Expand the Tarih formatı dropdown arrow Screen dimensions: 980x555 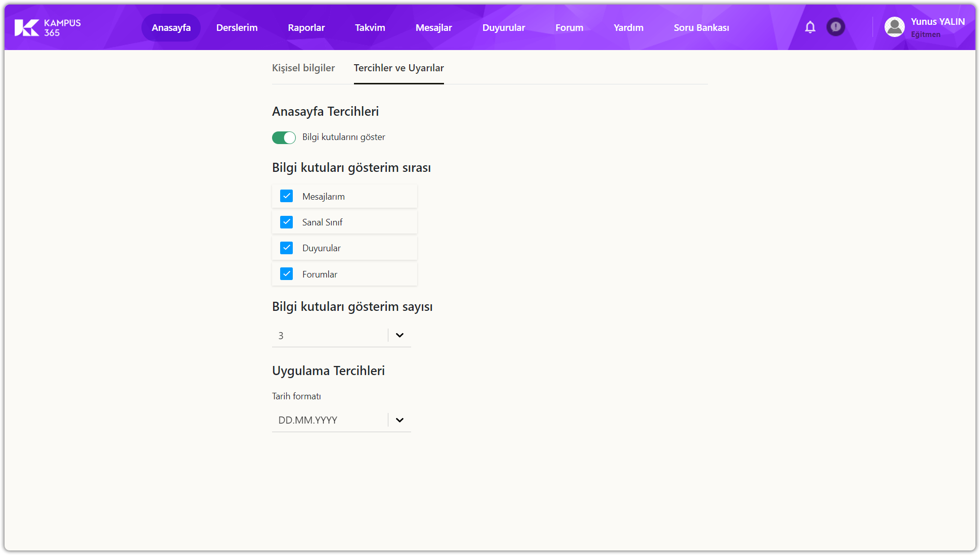(x=399, y=420)
